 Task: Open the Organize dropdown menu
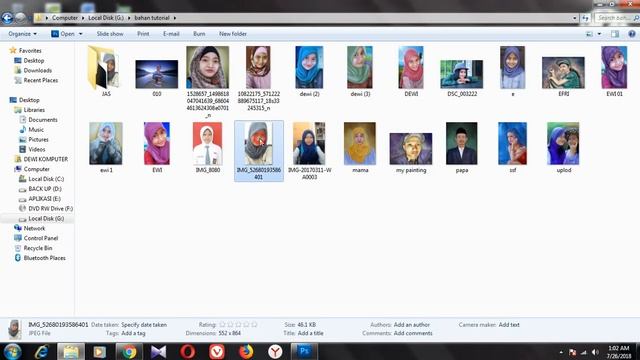coord(22,34)
